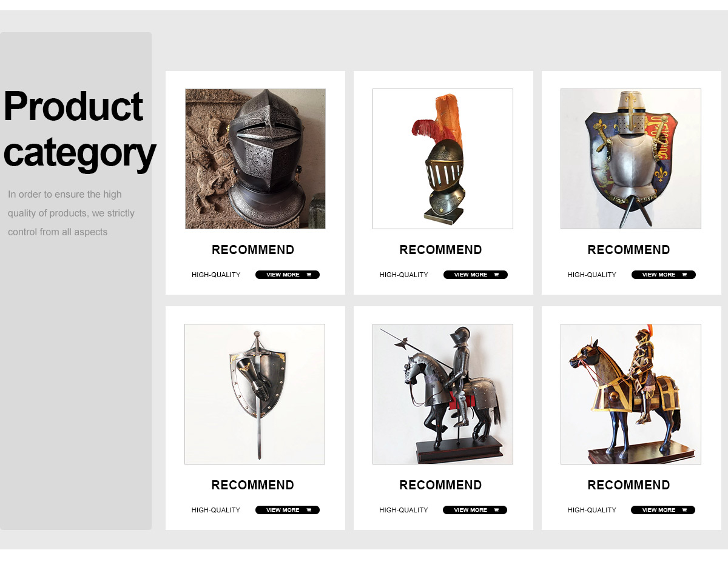Screen dimensions: 728x570
Task: Click cart icon under feathered helmet product
Action: tap(496, 275)
